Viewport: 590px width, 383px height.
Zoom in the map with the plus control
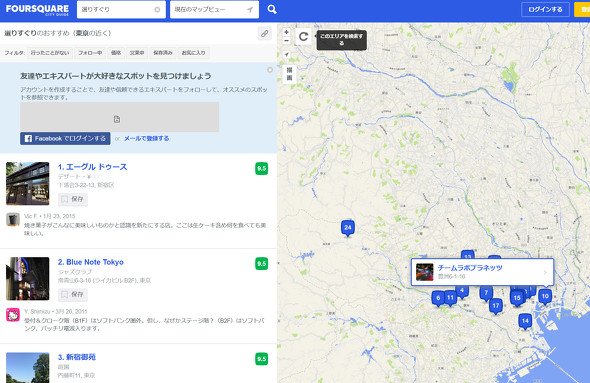(x=286, y=32)
